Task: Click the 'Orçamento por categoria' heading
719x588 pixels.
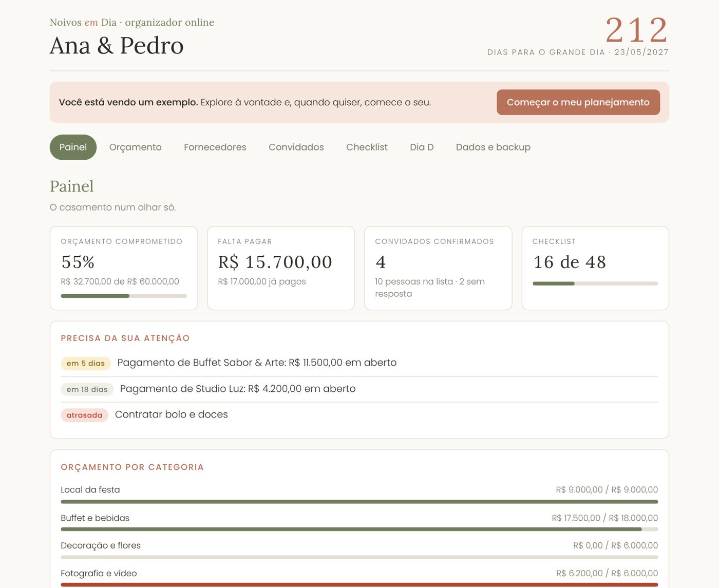Action: point(132,467)
